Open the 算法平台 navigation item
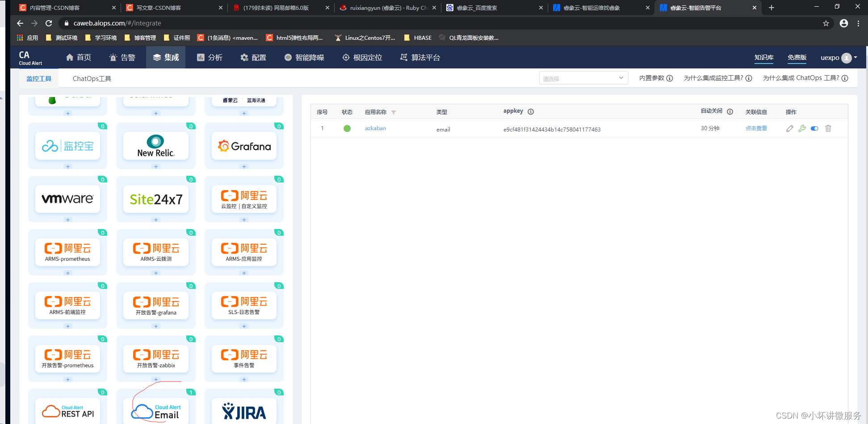Screen dimensions: 868x424 420,57
